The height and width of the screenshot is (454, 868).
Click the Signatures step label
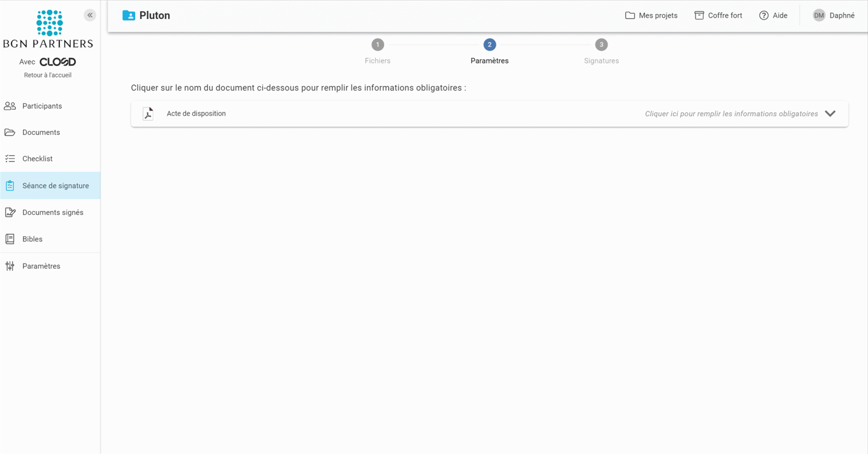pos(601,61)
